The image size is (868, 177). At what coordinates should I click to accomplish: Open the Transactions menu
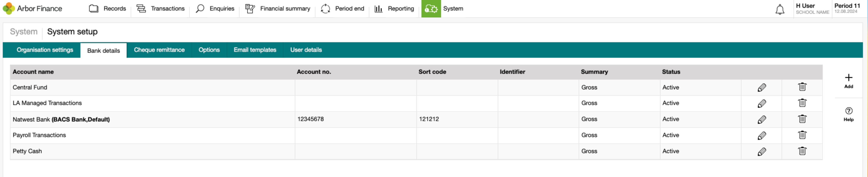click(160, 8)
